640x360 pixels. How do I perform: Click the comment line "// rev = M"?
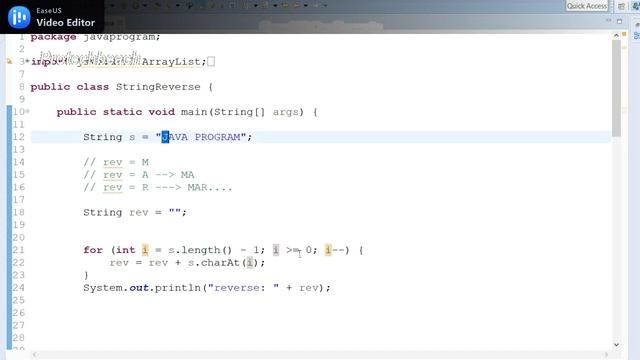116,162
